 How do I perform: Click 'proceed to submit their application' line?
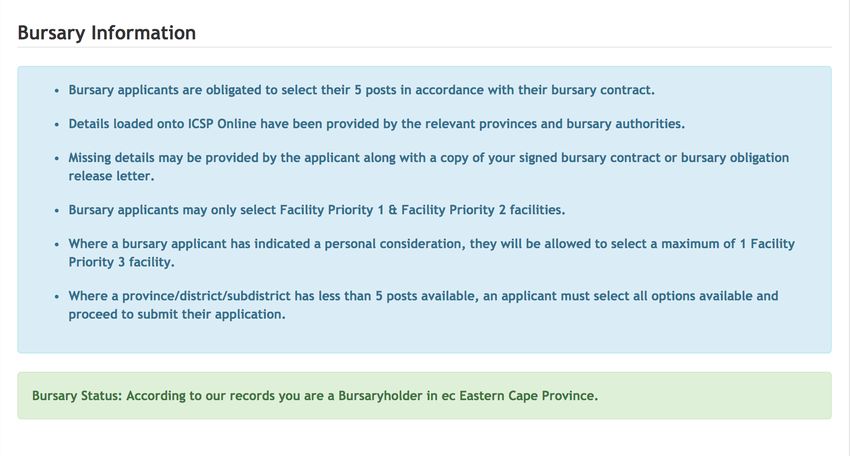pyautogui.click(x=177, y=314)
